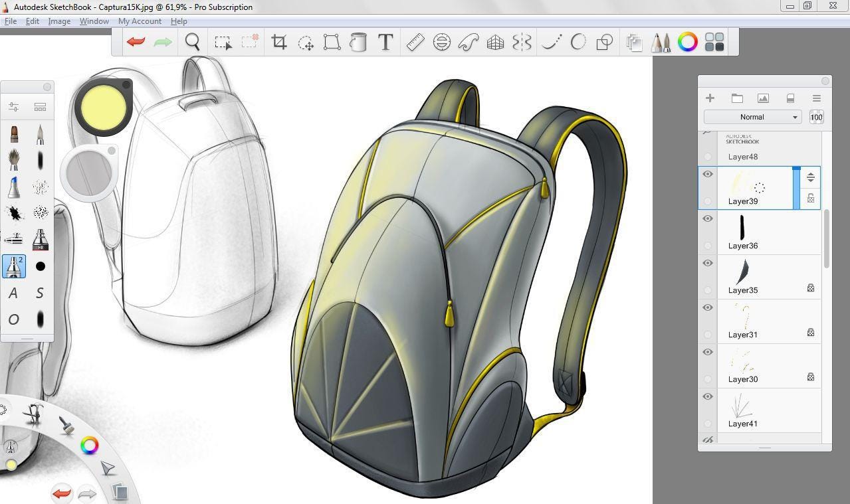850x504 pixels.
Task: Select the Zoom magnifier tool
Action: point(192,42)
